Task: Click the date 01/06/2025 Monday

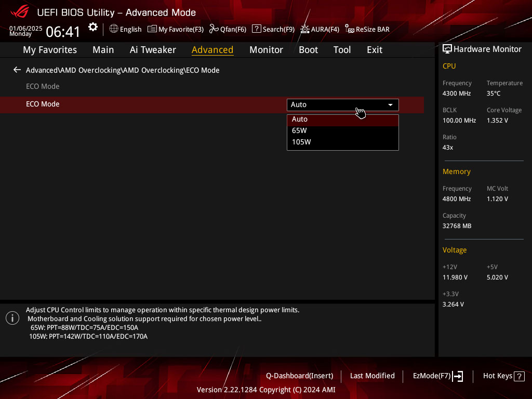Action: click(x=26, y=31)
